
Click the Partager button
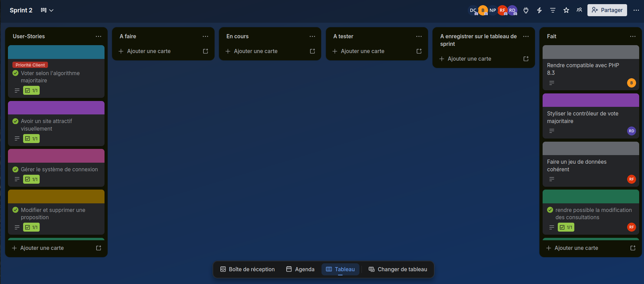[x=607, y=10]
